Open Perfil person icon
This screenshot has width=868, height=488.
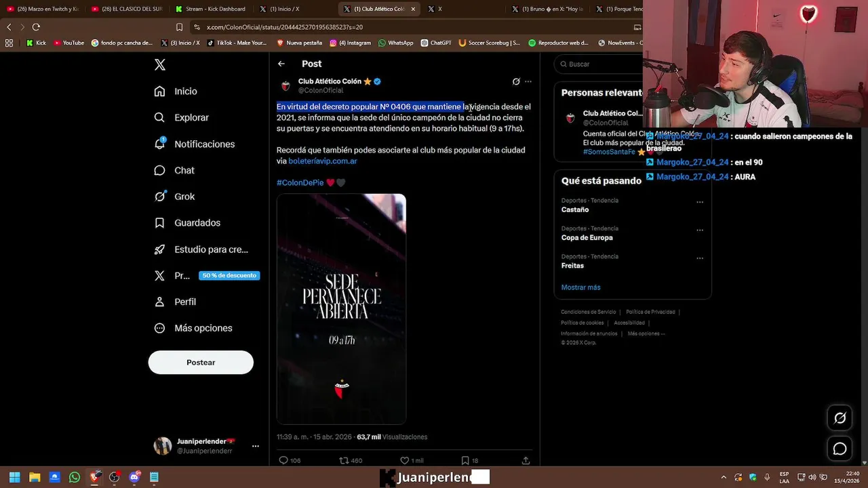159,302
